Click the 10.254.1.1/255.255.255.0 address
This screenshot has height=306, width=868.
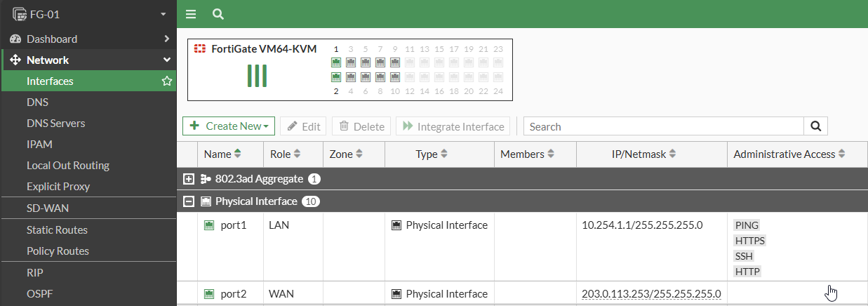[642, 225]
